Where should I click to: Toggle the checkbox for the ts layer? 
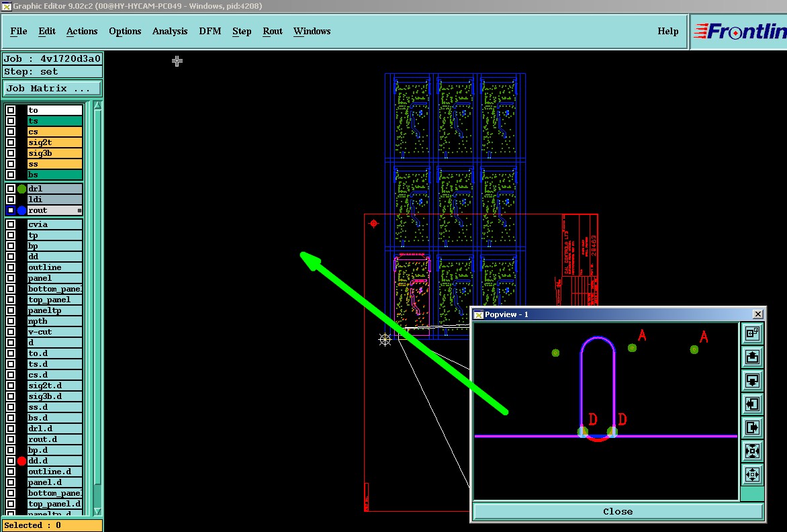[11, 121]
